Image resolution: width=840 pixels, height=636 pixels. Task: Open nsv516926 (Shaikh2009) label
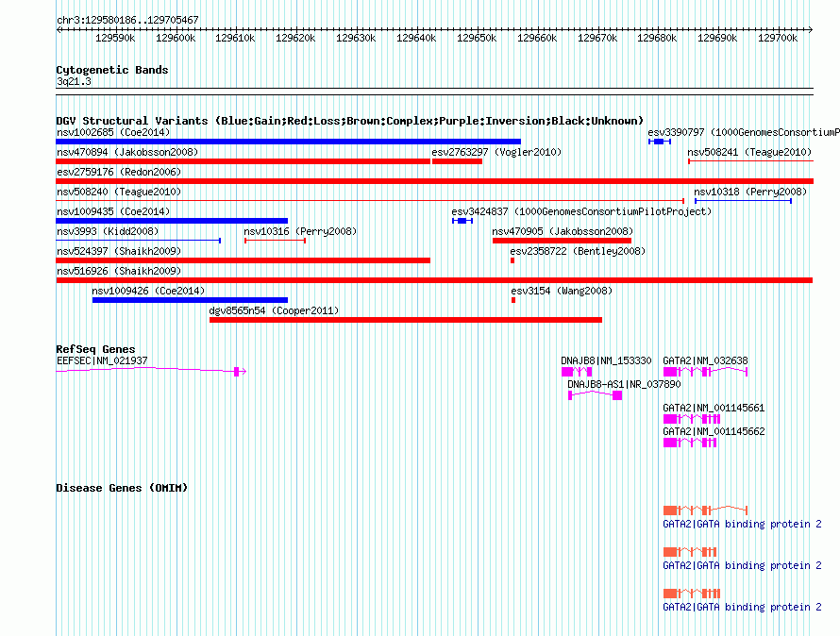coord(119,271)
